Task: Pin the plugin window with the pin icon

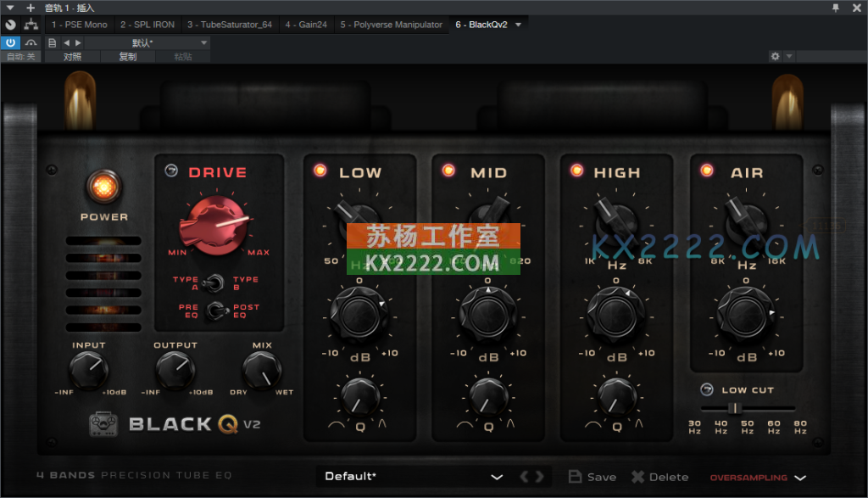Action: [x=835, y=8]
